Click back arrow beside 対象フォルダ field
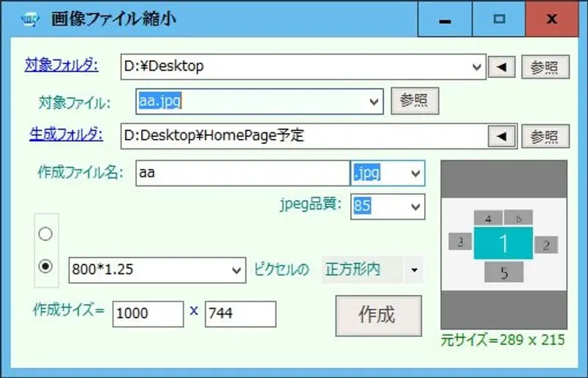The image size is (588, 378). pyautogui.click(x=502, y=67)
